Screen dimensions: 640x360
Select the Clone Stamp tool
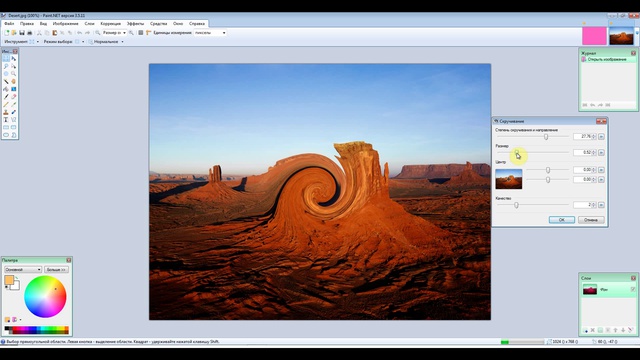(x=6, y=112)
